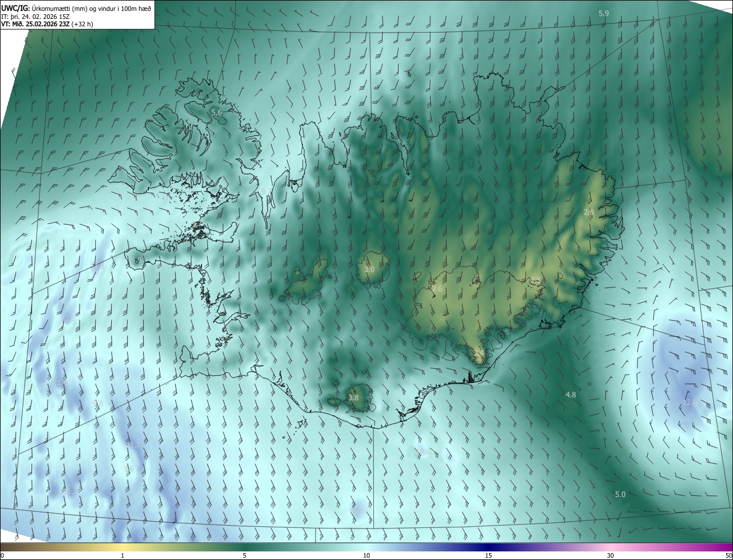Viewport: 733px width, 560px height.
Task: Click the 'IT: þri. 24. 02. 2026 15Z' line
Action: click(x=36, y=17)
